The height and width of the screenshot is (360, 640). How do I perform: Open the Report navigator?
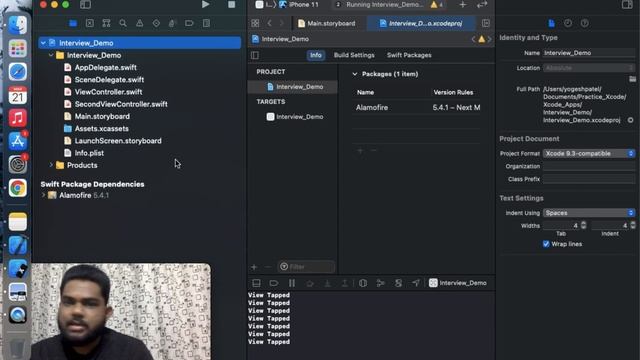(206, 23)
